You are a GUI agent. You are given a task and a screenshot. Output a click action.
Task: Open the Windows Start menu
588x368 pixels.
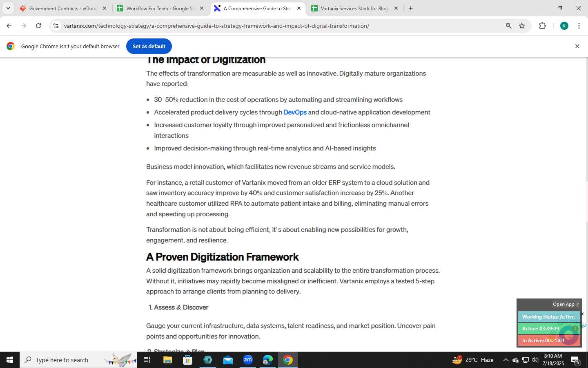(10, 360)
